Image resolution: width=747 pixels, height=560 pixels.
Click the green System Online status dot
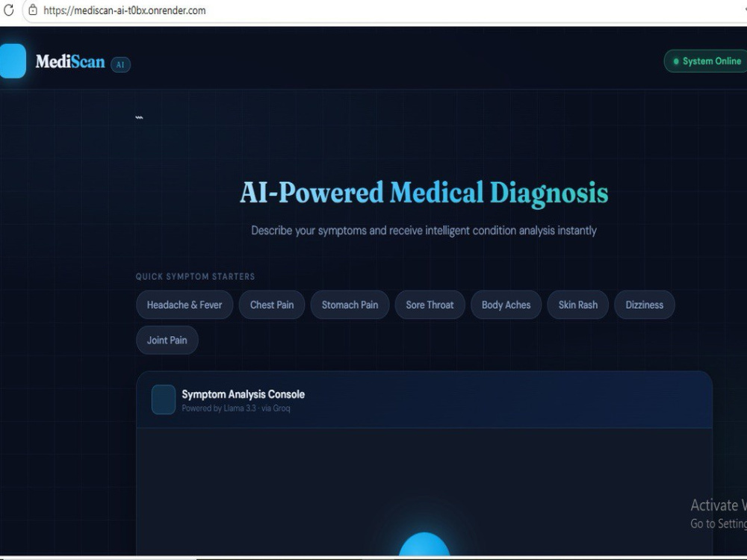click(x=675, y=61)
